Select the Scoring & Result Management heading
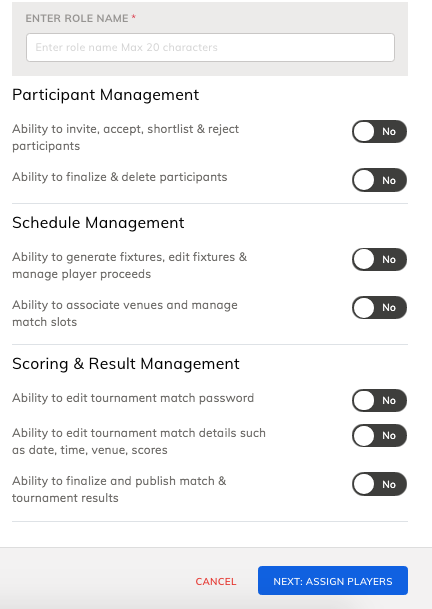 click(x=126, y=364)
